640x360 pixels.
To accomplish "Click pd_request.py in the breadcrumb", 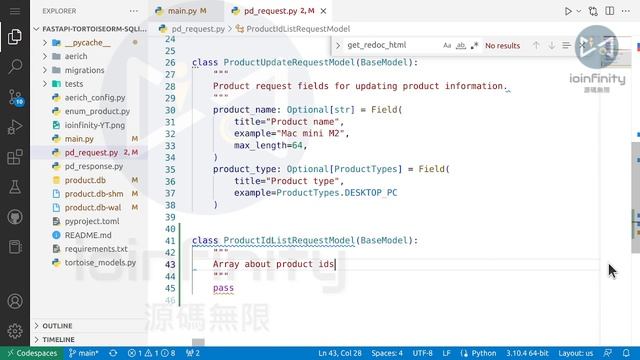I will pyautogui.click(x=198, y=29).
